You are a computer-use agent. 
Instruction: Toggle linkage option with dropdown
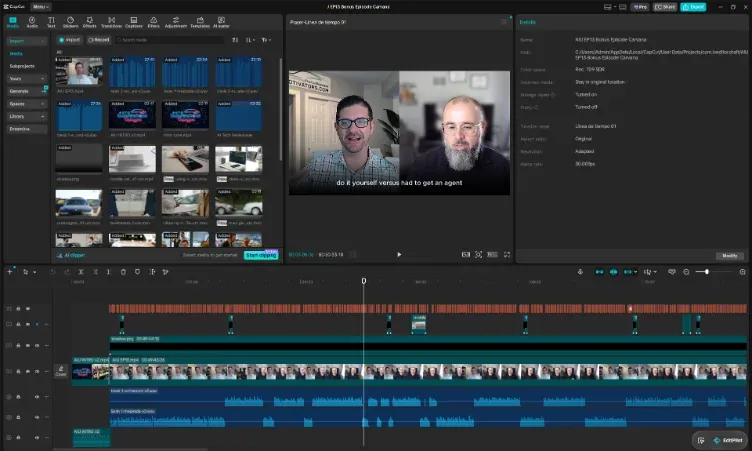630,272
